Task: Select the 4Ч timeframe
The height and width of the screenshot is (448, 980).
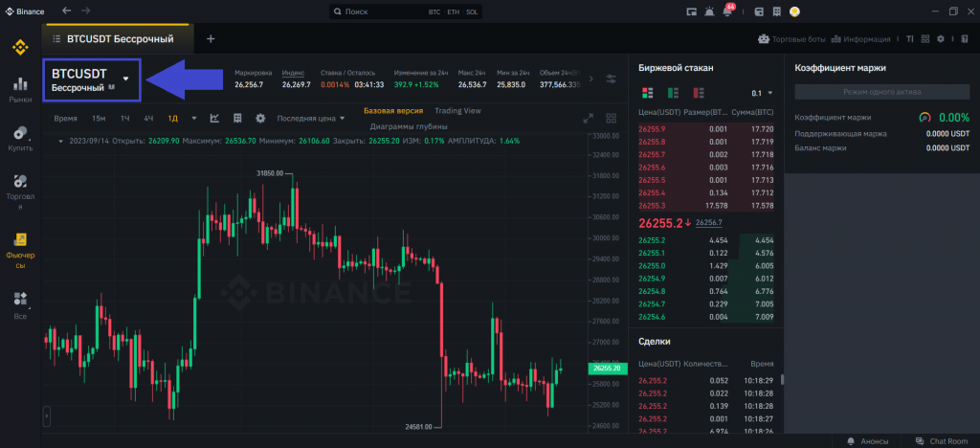Action: (148, 118)
